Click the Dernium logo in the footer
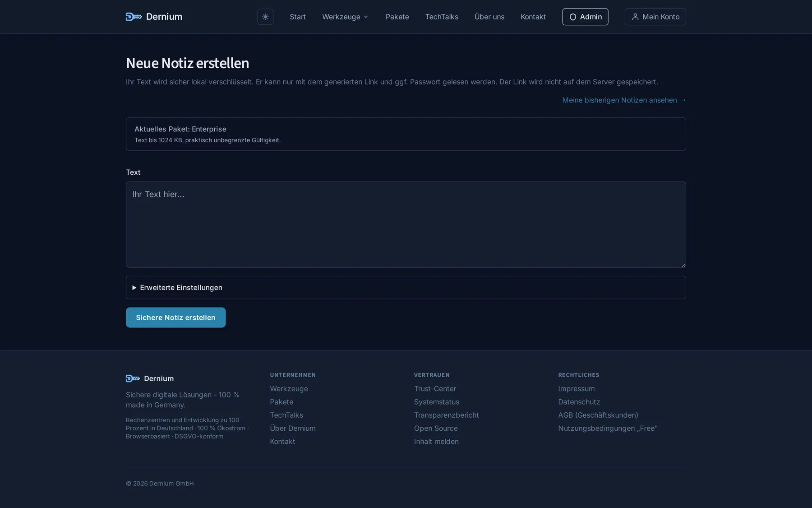Viewport: 812px width, 508px height. click(x=150, y=378)
